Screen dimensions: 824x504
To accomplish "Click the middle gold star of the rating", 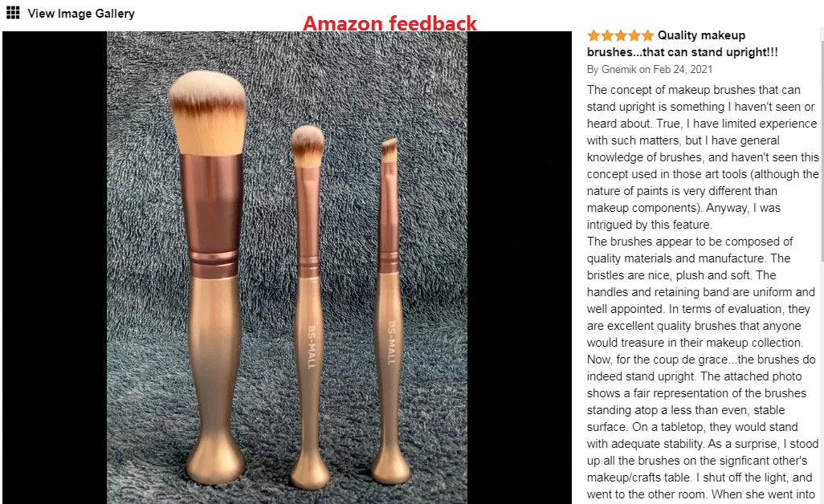I will 621,35.
